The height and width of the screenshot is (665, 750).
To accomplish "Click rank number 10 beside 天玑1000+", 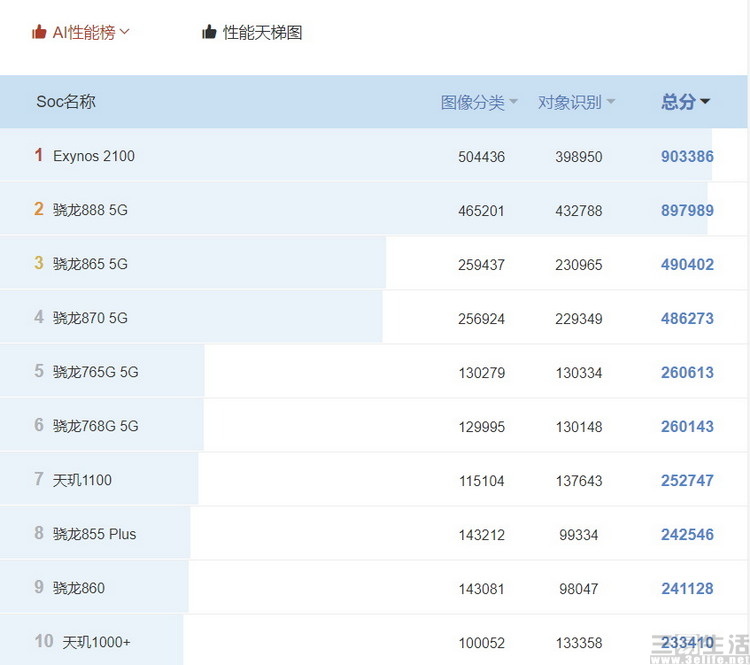I will click(44, 641).
